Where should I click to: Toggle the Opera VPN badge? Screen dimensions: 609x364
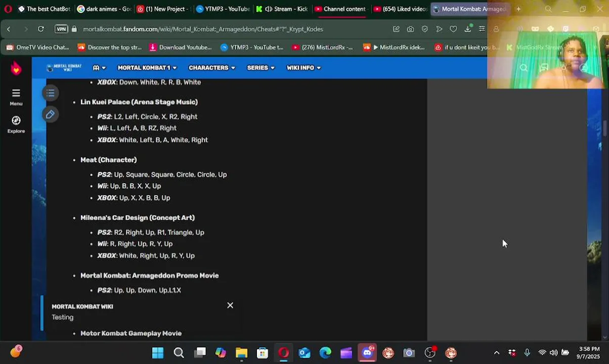(61, 29)
